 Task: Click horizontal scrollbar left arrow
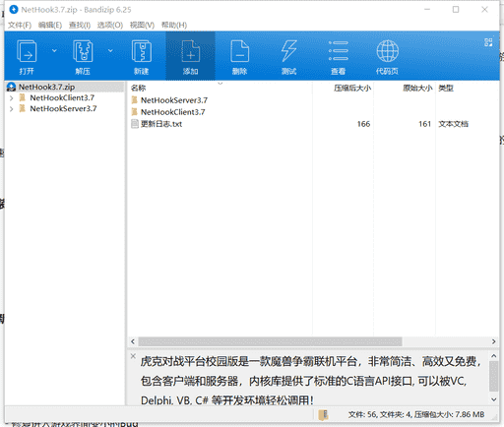(x=133, y=341)
